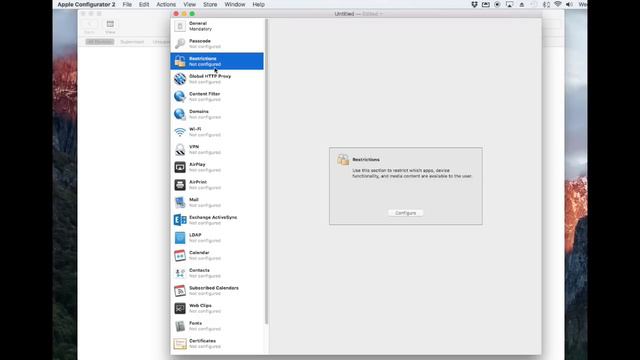This screenshot has height=360, width=640.
Task: Select the Mail payload icon
Action: pos(180,202)
